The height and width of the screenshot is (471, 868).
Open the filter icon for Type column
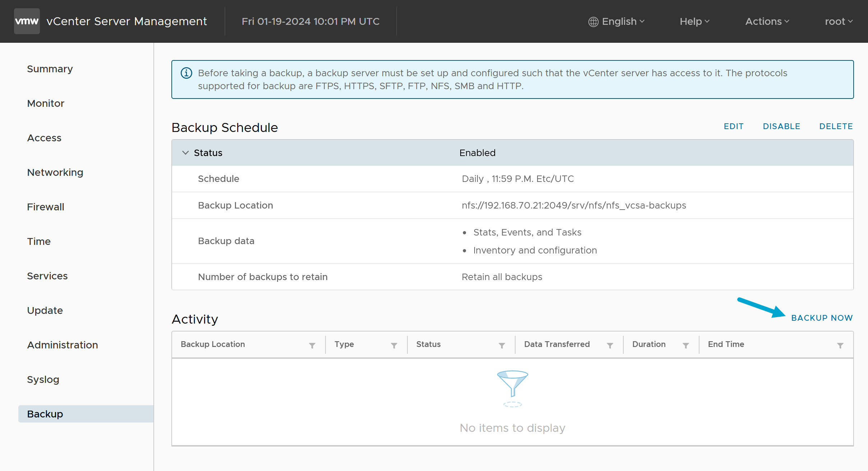pos(394,344)
